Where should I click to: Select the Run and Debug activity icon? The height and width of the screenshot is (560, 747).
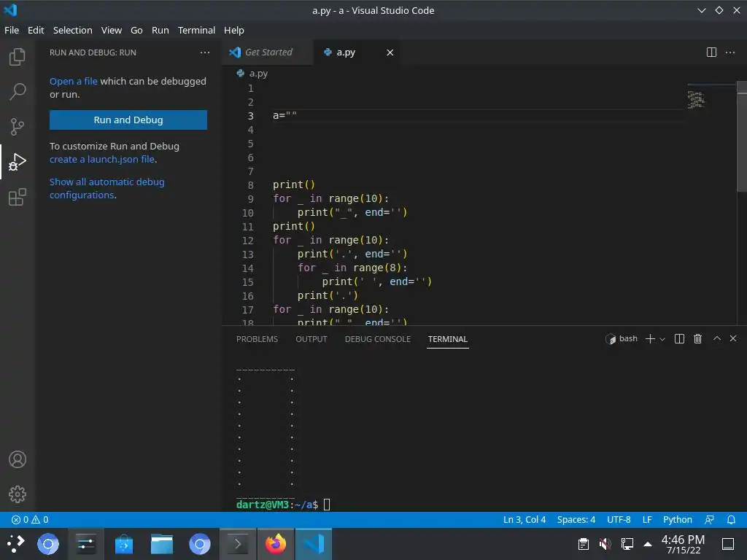point(18,162)
